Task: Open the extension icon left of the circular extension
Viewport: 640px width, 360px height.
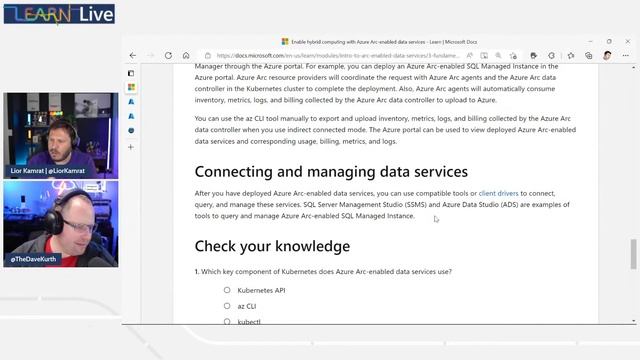Action: click(533, 56)
